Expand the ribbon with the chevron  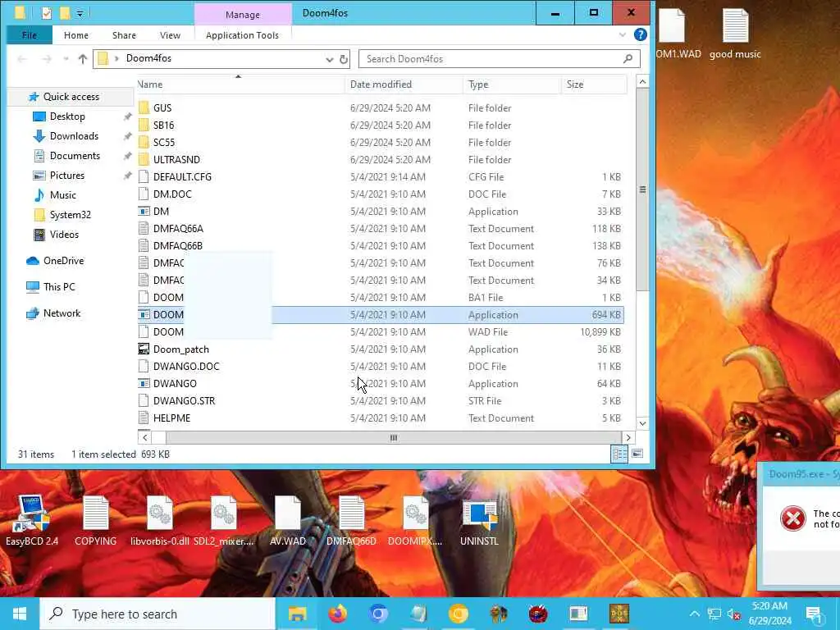[623, 34]
